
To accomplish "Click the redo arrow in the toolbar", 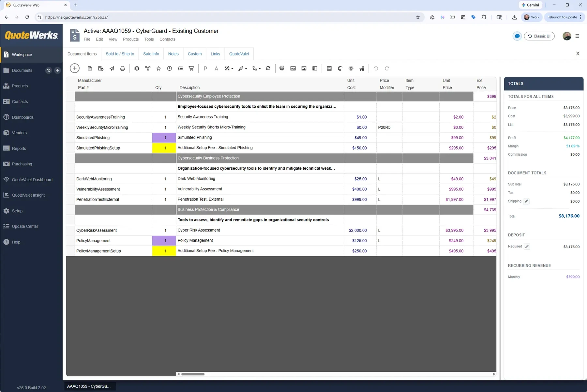I will point(387,68).
